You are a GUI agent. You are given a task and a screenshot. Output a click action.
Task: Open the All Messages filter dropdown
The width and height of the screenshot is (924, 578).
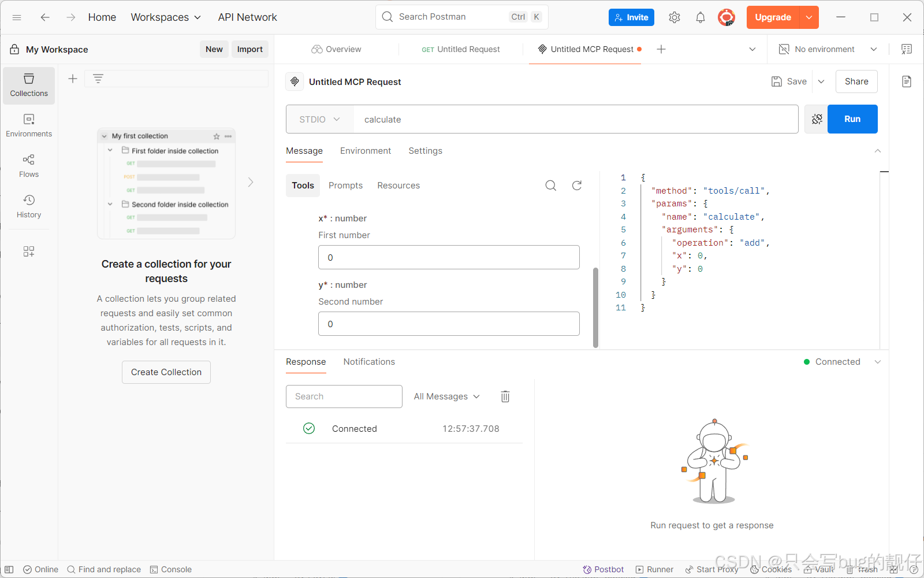pos(447,397)
